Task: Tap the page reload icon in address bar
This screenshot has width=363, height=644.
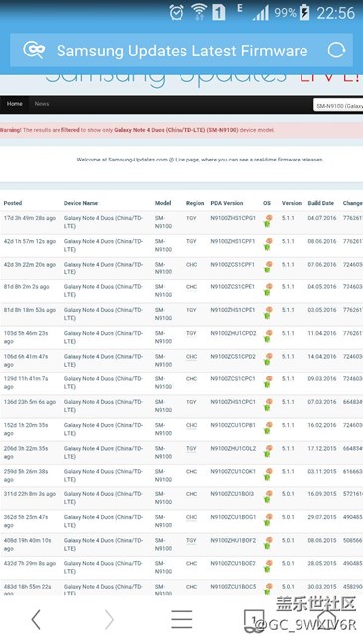Action: coord(336,51)
